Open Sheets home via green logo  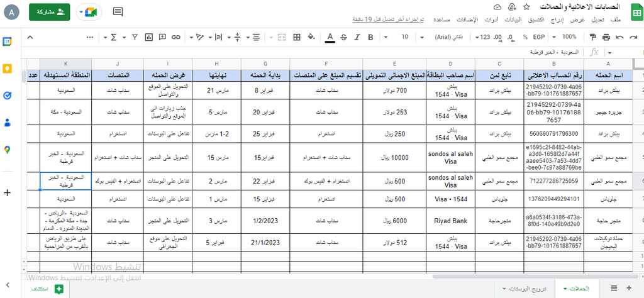click(638, 13)
